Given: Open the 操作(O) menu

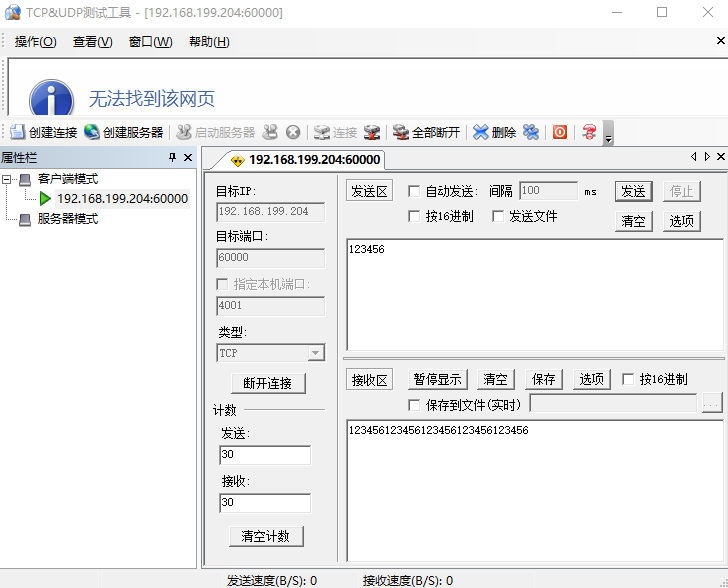Looking at the screenshot, I should click(35, 41).
